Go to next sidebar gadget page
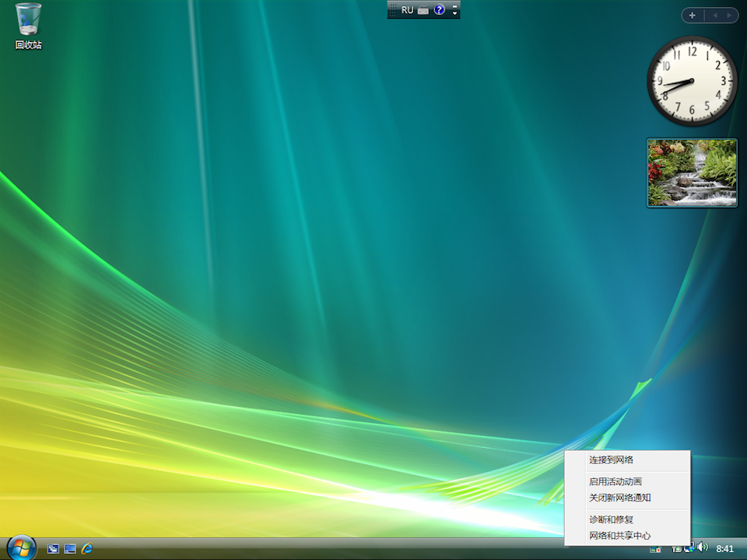 (x=729, y=16)
